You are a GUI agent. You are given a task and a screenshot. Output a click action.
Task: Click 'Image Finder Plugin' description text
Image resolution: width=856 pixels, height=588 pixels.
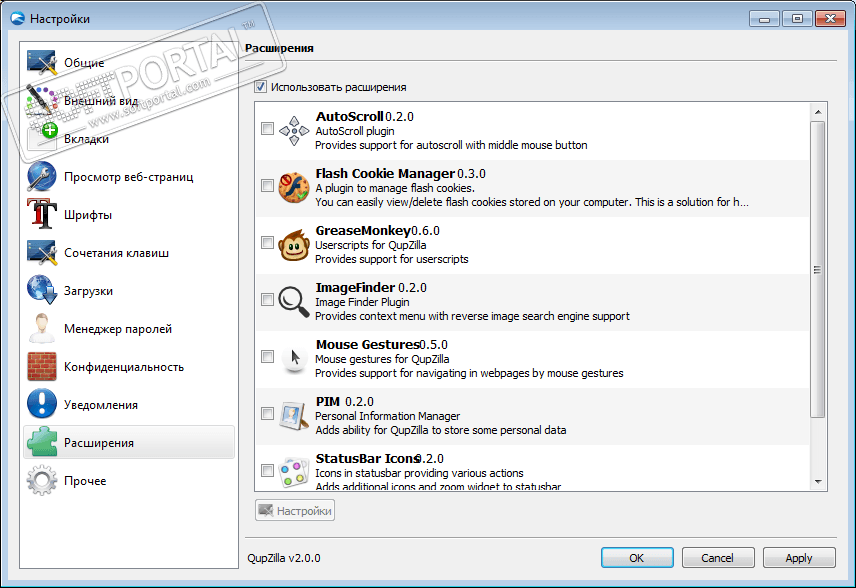coord(362,302)
